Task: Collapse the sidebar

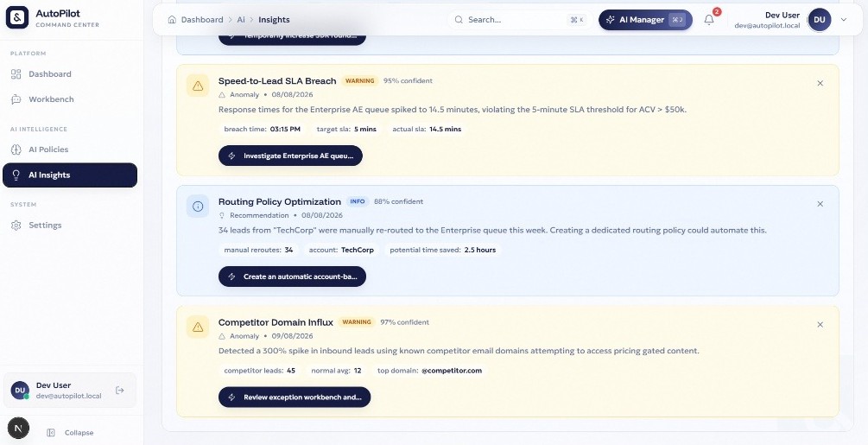Action: coord(70,432)
